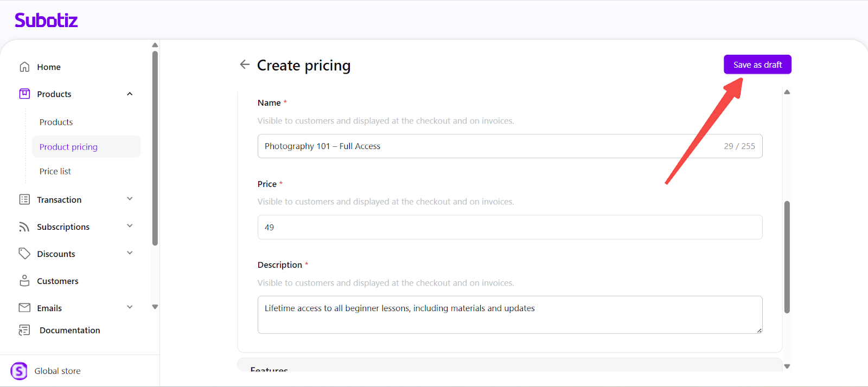Click the Transaction list icon
Image resolution: width=868 pixels, height=387 pixels.
pyautogui.click(x=24, y=199)
